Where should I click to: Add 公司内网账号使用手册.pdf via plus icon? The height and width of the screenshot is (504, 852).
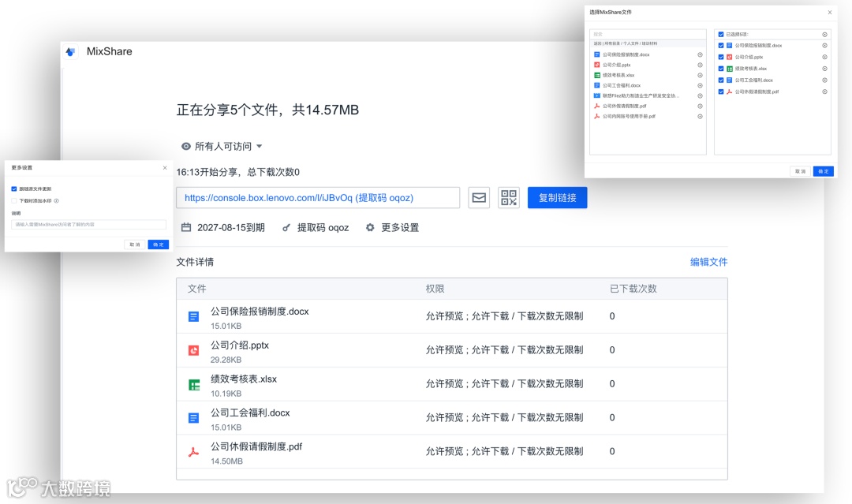point(700,117)
